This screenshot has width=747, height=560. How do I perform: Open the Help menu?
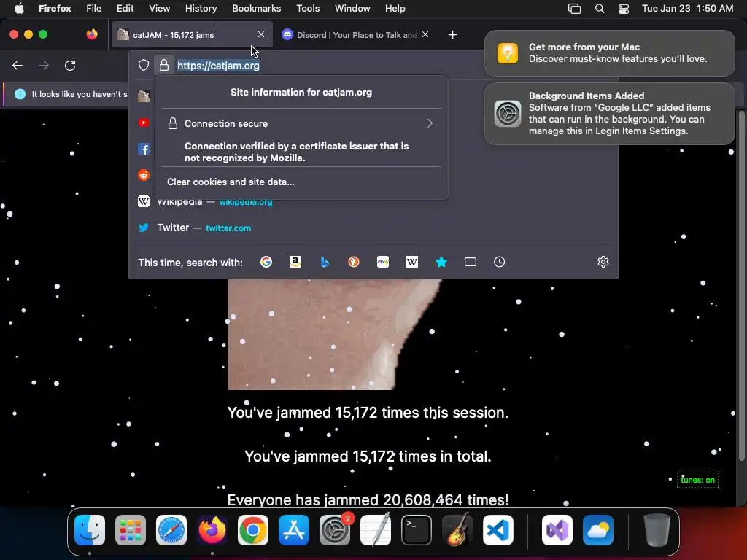coord(395,8)
